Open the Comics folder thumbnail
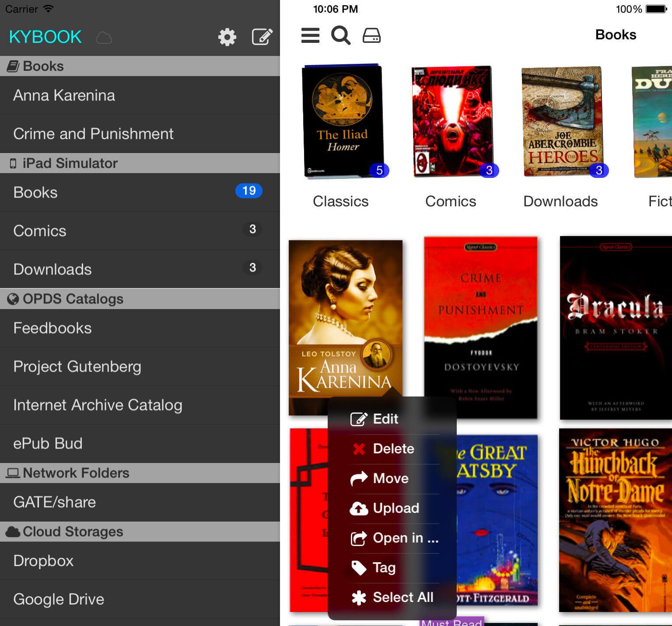The image size is (672, 626). (x=453, y=121)
